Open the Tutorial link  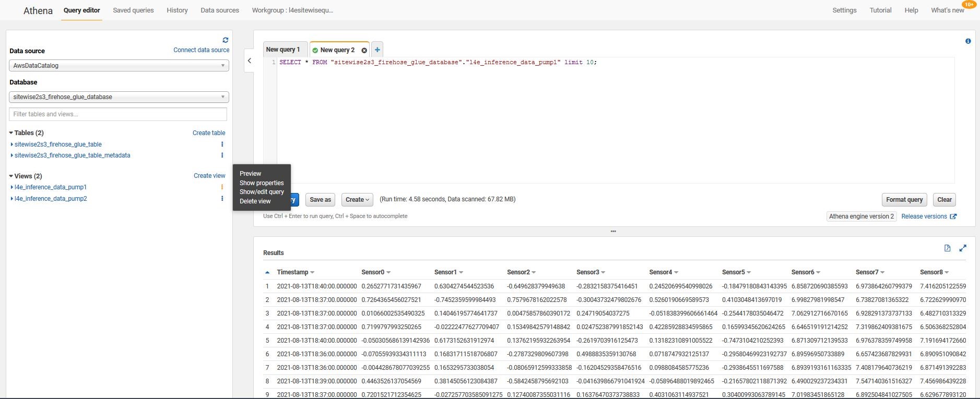point(880,10)
